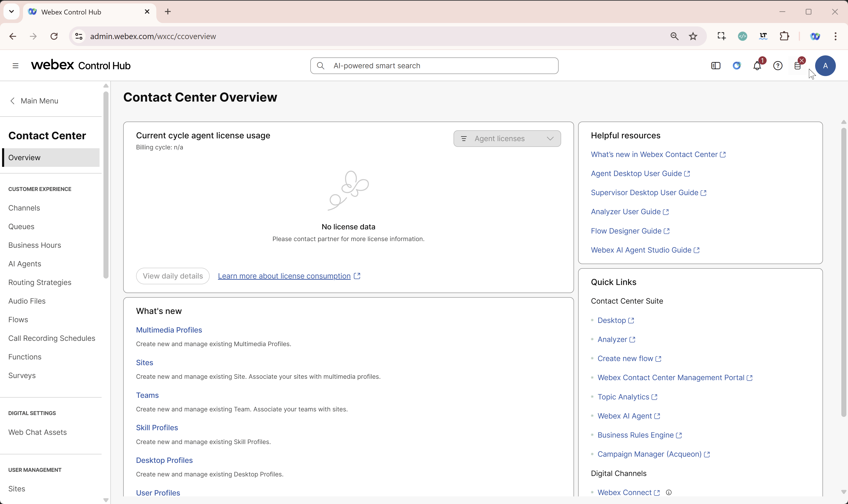Open the tab search dropdown arrow
848x504 pixels.
coord(11,11)
